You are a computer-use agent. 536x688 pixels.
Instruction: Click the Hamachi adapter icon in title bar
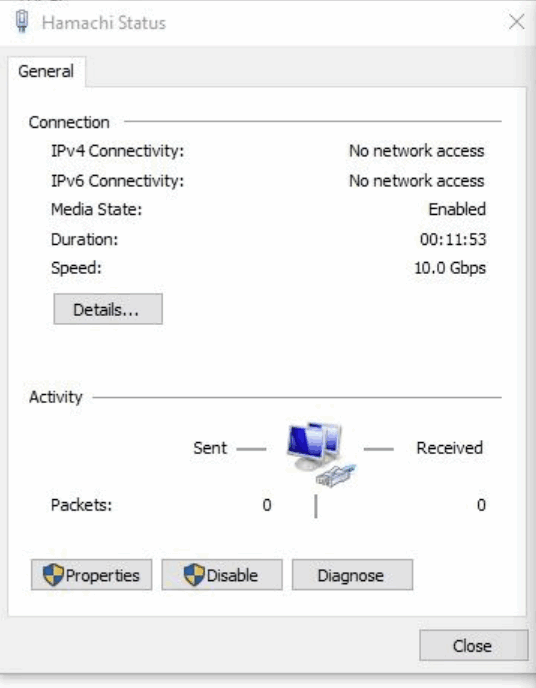click(22, 22)
